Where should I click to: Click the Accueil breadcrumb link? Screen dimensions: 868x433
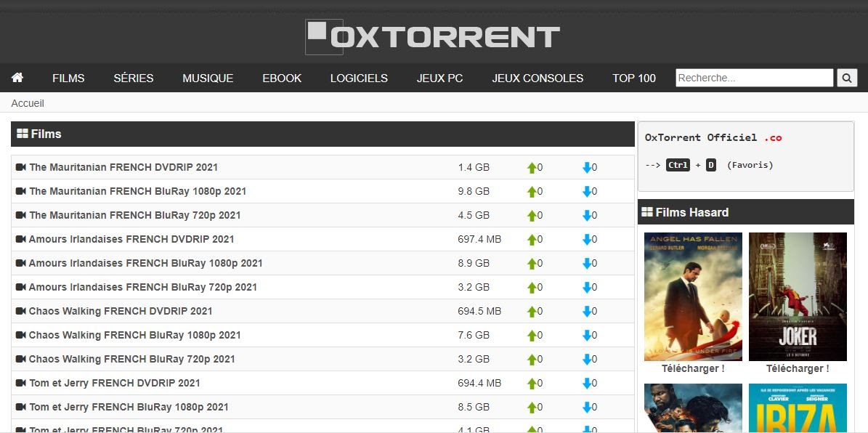click(x=27, y=103)
